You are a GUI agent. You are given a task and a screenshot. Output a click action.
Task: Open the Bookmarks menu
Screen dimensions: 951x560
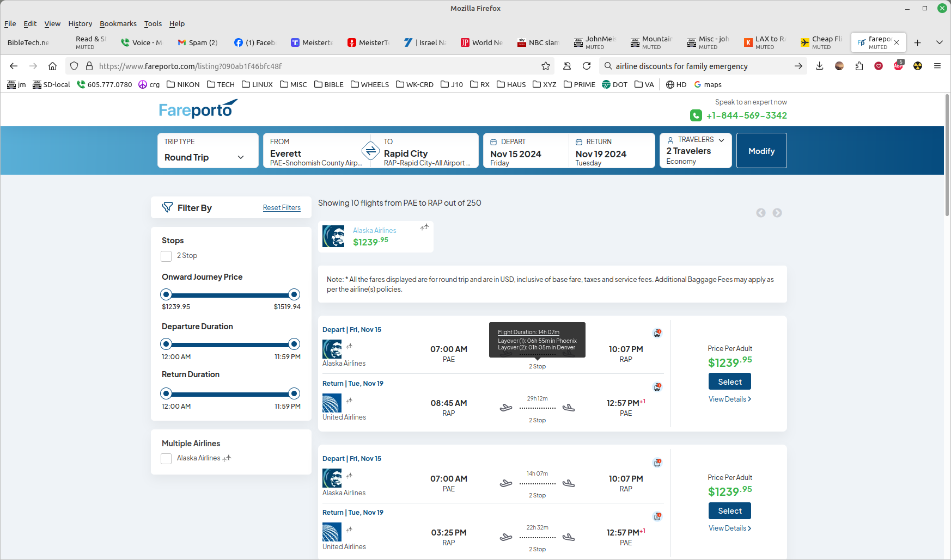[x=118, y=23]
